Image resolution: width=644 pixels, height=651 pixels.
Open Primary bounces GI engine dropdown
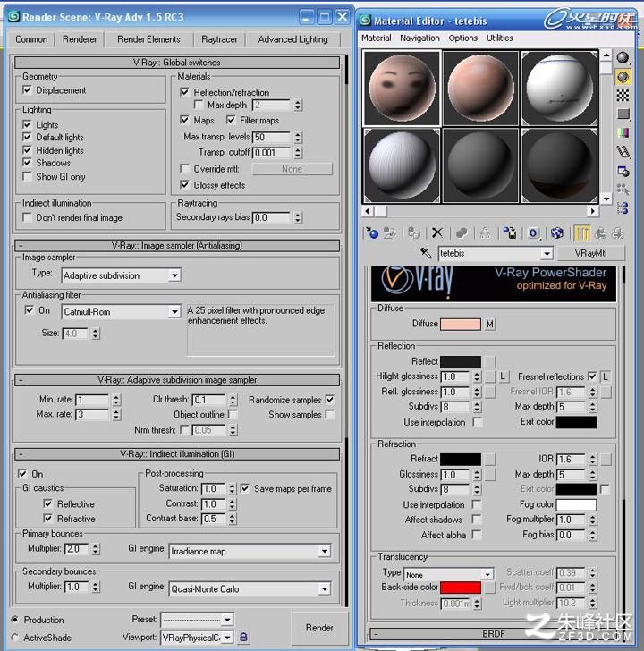[x=250, y=552]
